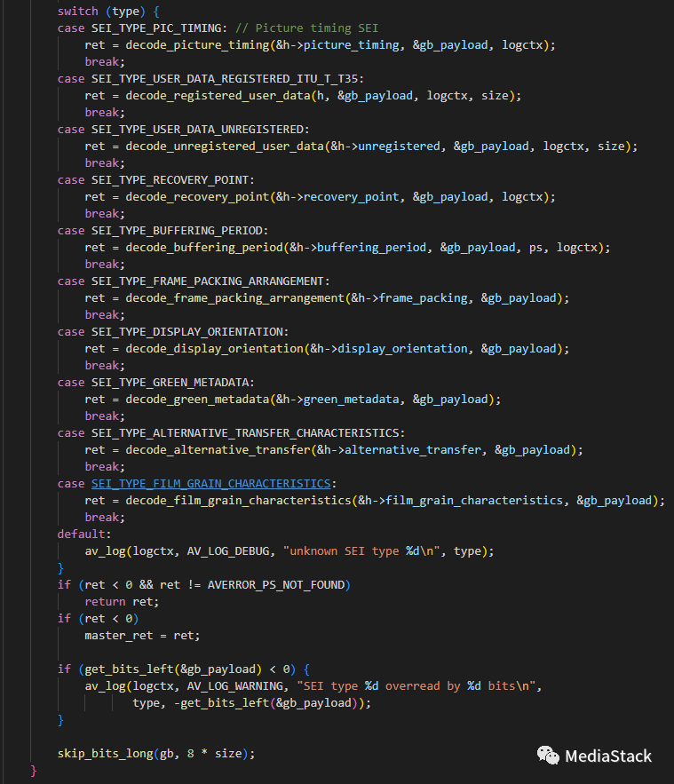
Task: Click the decode_film_grain_characteristics function call
Action: (x=238, y=500)
